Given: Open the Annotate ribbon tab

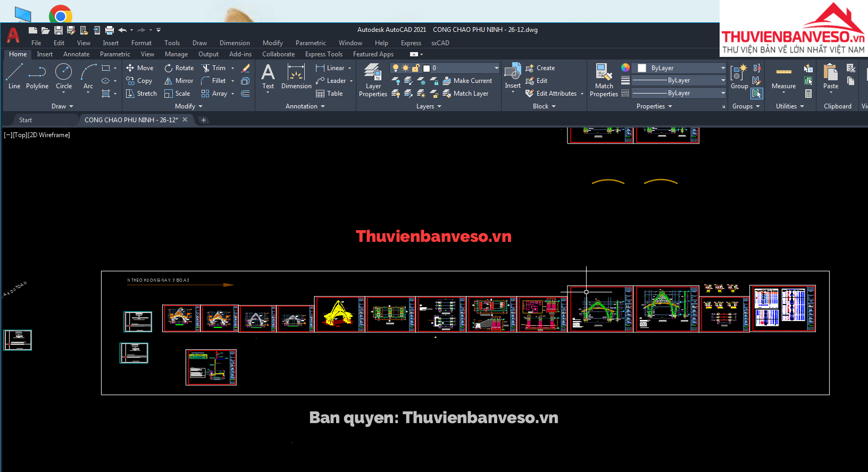Looking at the screenshot, I should [76, 54].
